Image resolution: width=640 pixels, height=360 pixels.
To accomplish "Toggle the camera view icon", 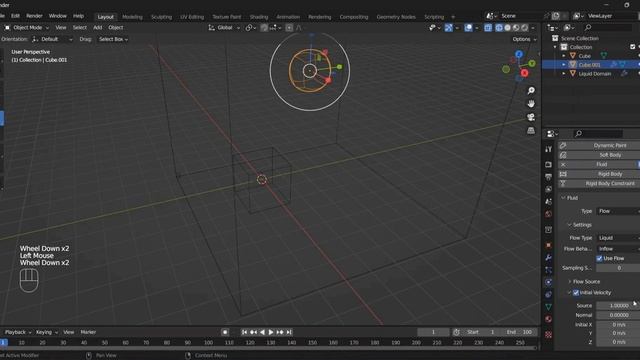I will coord(531,117).
